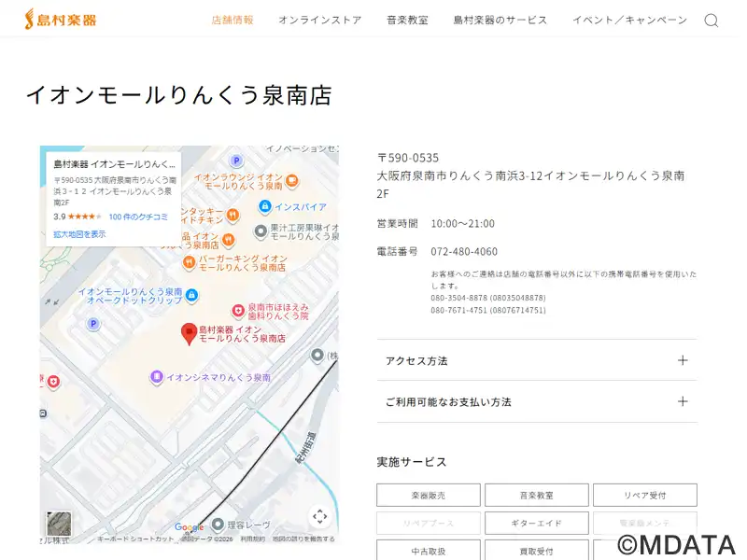Open the 100 件のクチコミ reviews link

pyautogui.click(x=138, y=217)
